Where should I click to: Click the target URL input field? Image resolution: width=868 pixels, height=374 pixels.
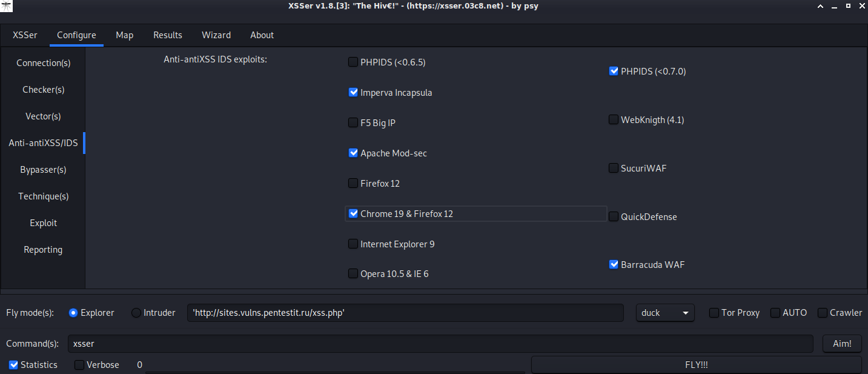pos(405,313)
